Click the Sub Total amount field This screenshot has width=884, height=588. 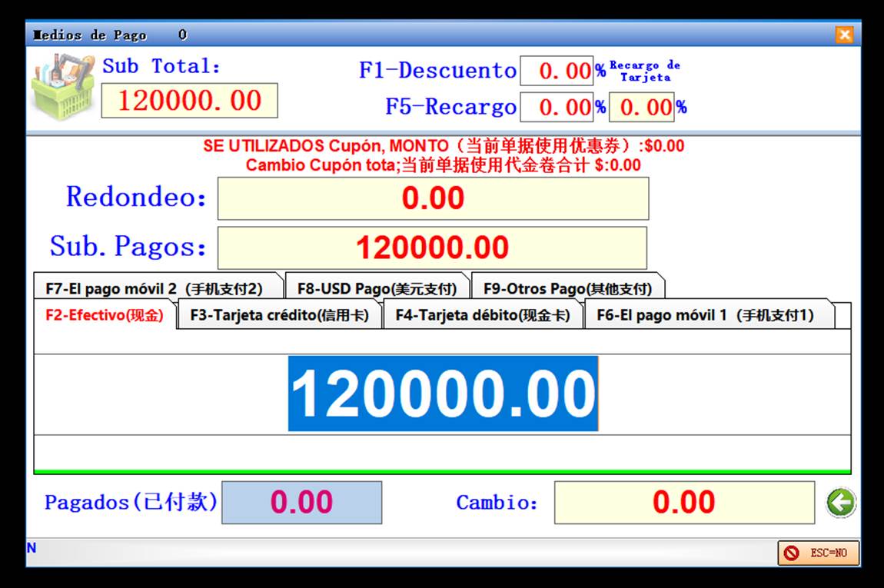[189, 101]
